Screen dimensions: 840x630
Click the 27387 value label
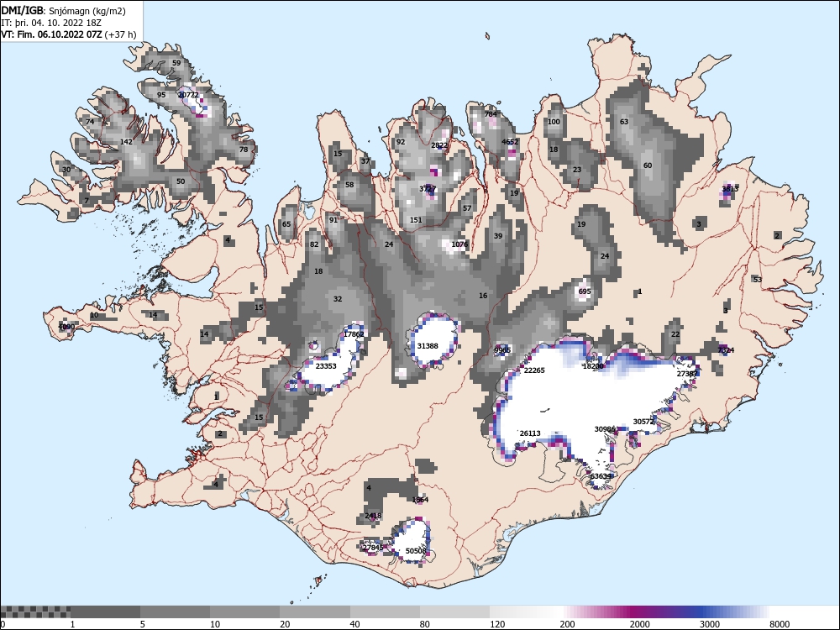[687, 374]
